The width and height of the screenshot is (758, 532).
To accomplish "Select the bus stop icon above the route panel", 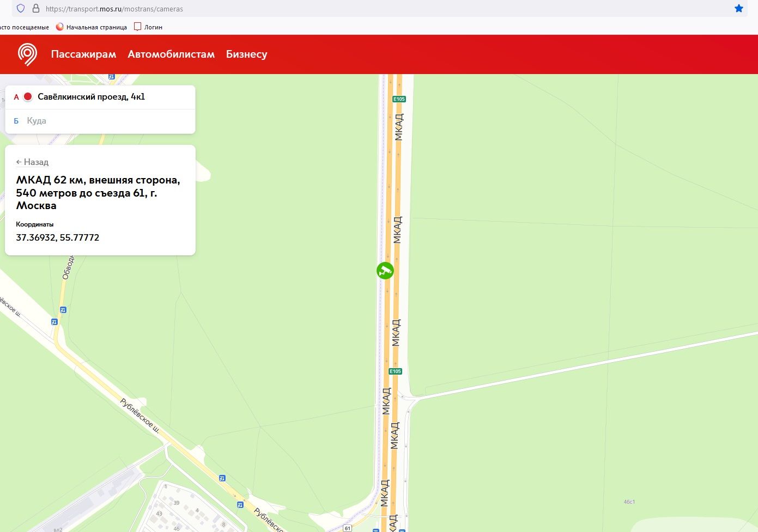I will point(112,77).
